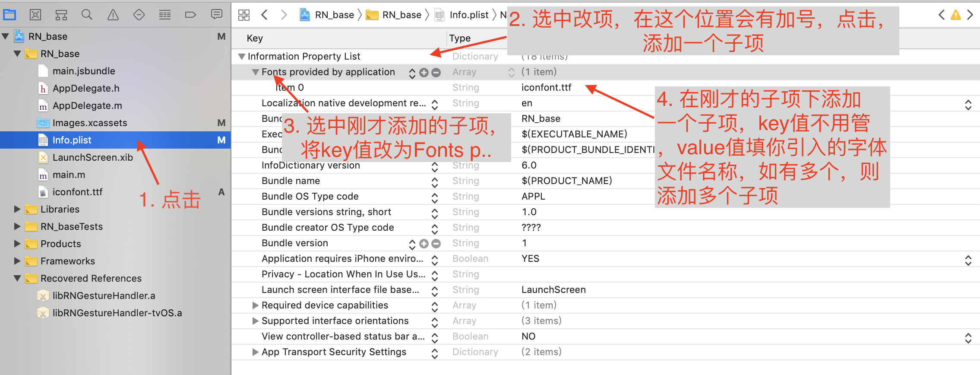The height and width of the screenshot is (375, 980).
Task: Jump to next issue arrow
Action: 970,15
